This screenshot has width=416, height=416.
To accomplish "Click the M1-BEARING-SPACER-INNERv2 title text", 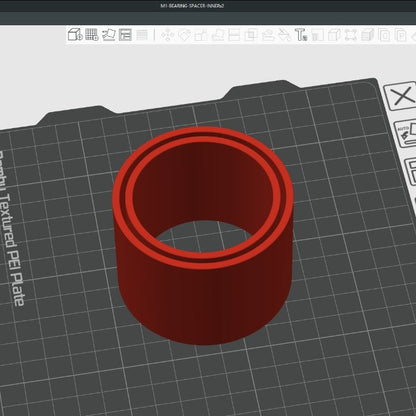I will [192, 6].
